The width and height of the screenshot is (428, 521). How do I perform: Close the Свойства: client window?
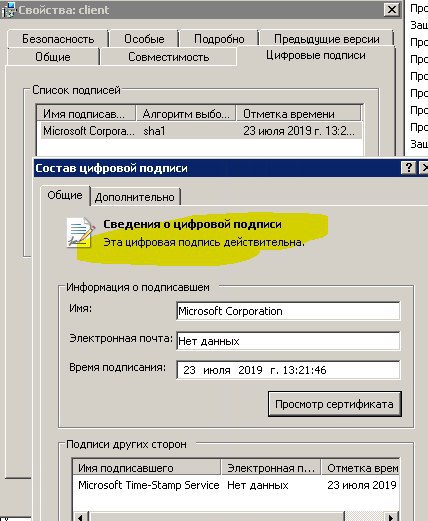[x=392, y=10]
